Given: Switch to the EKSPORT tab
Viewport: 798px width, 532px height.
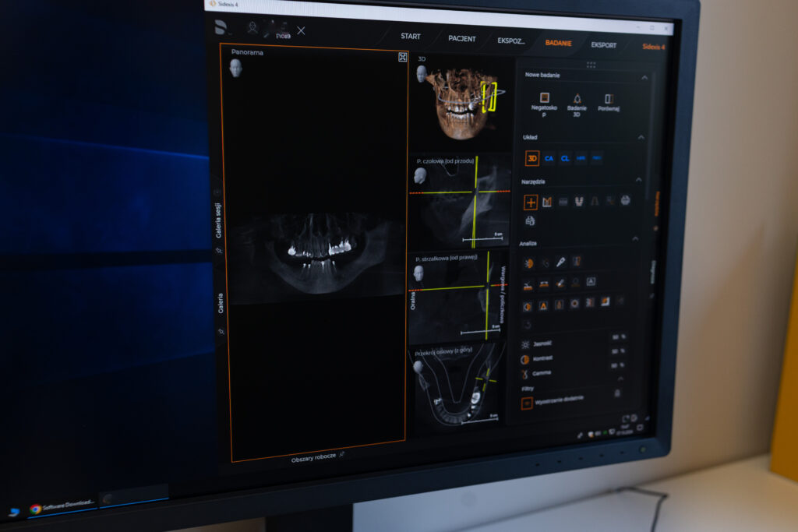Looking at the screenshot, I should tap(603, 44).
